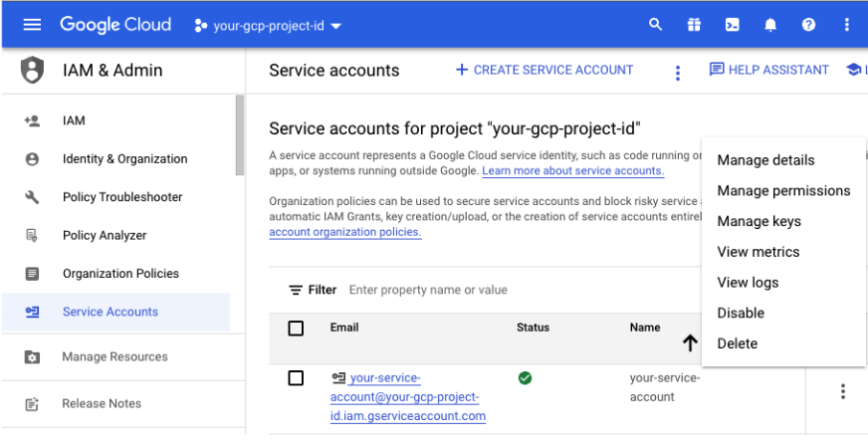Click the Help Assistant chat icon
Screen dimensions: 868x445
(717, 70)
